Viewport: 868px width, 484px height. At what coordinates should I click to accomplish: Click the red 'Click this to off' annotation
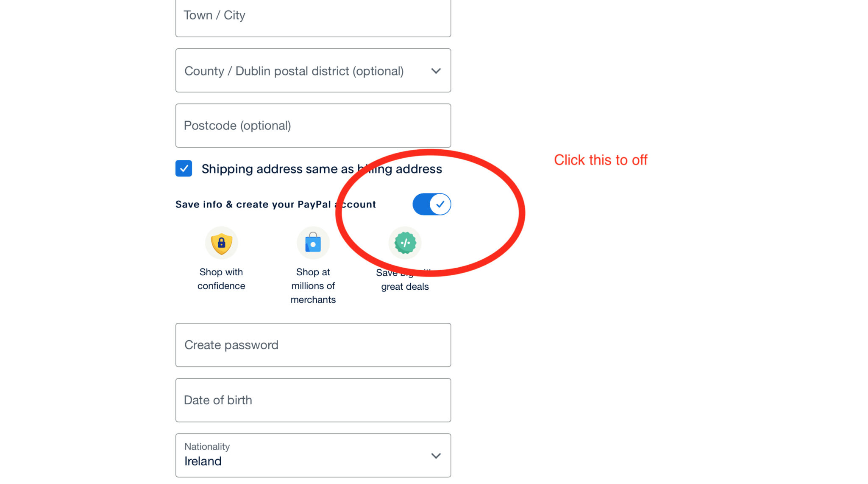(601, 160)
